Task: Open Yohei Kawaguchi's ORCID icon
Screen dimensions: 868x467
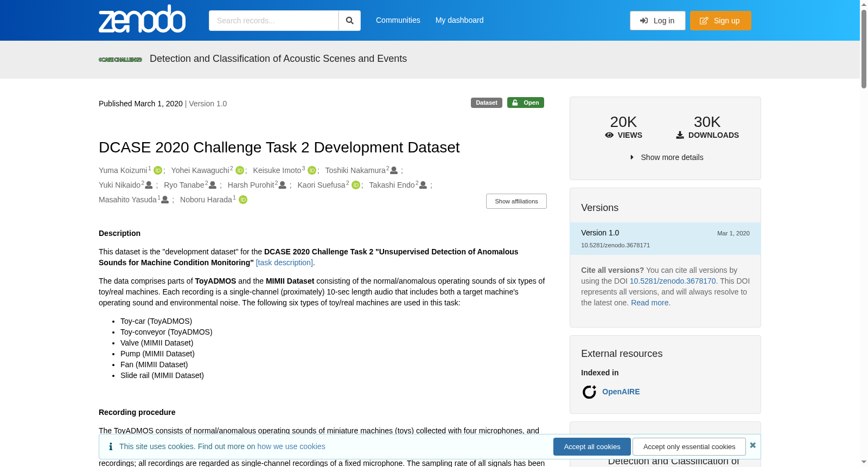Action: point(240,170)
